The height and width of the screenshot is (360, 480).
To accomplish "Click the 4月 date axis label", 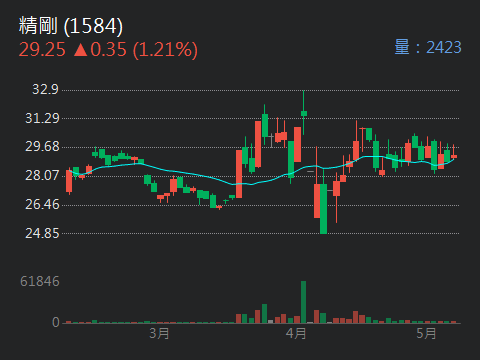I will click(296, 333).
